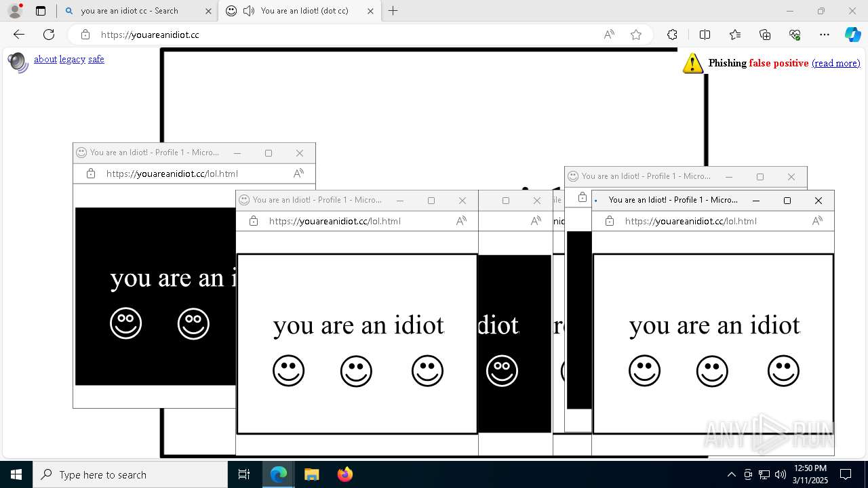Mute the tab using the audio speaker icon
Image resolution: width=868 pixels, height=488 pixels.
click(249, 11)
